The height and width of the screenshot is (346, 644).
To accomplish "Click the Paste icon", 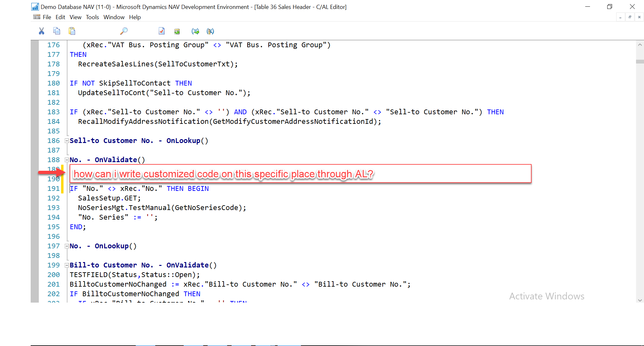I will 72,31.
